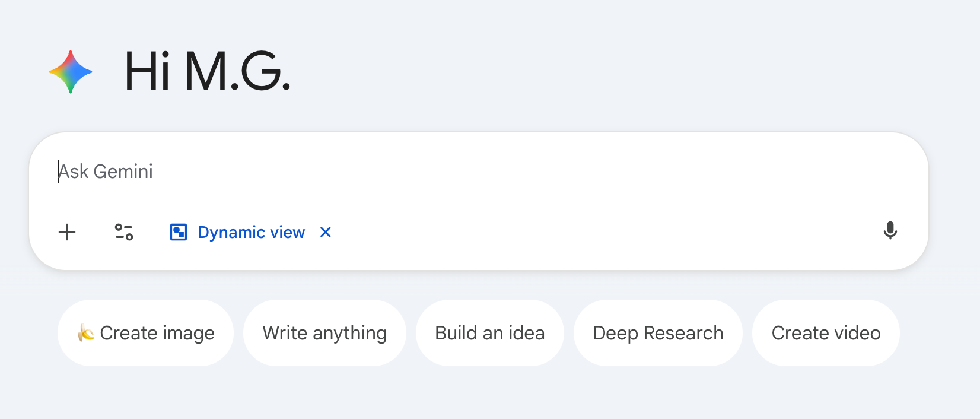This screenshot has height=419, width=980.
Task: Open the tools icon beside the plus
Action: pyautogui.click(x=124, y=233)
